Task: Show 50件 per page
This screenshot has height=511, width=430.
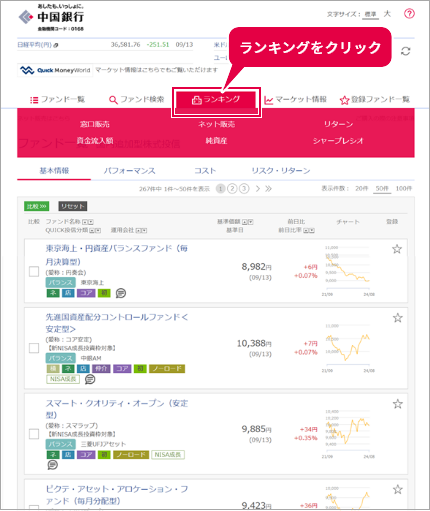Action: point(382,189)
